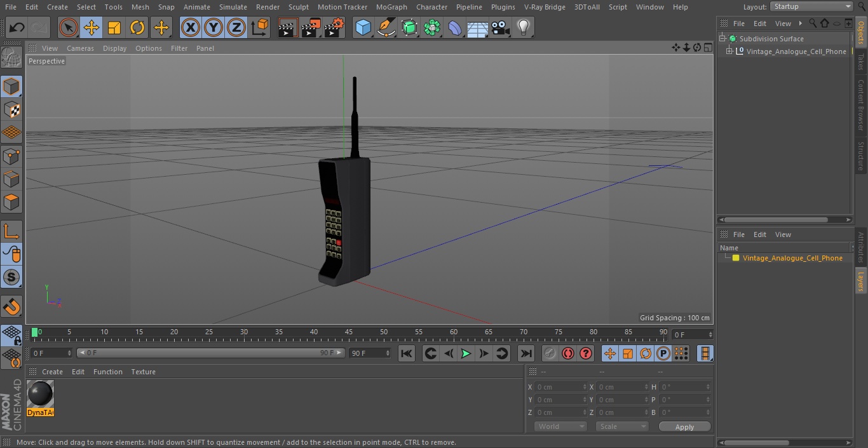Click the yellow layer color swatch
868x448 pixels.
736,258
